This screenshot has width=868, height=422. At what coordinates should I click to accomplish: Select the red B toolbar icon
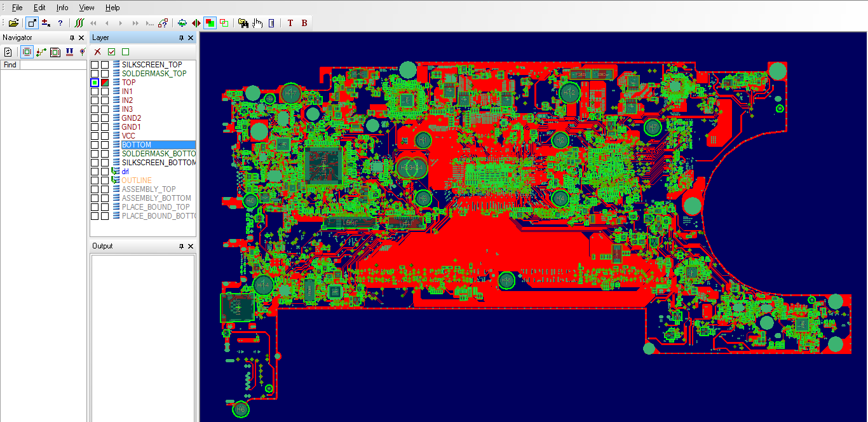(x=304, y=23)
